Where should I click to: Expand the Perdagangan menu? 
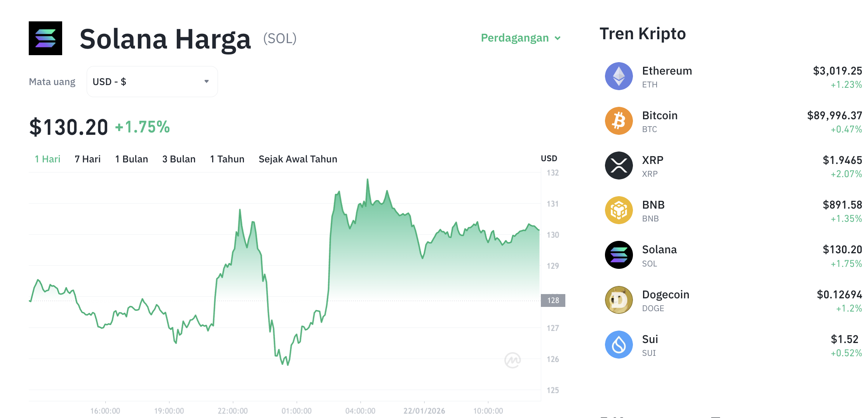(x=521, y=38)
